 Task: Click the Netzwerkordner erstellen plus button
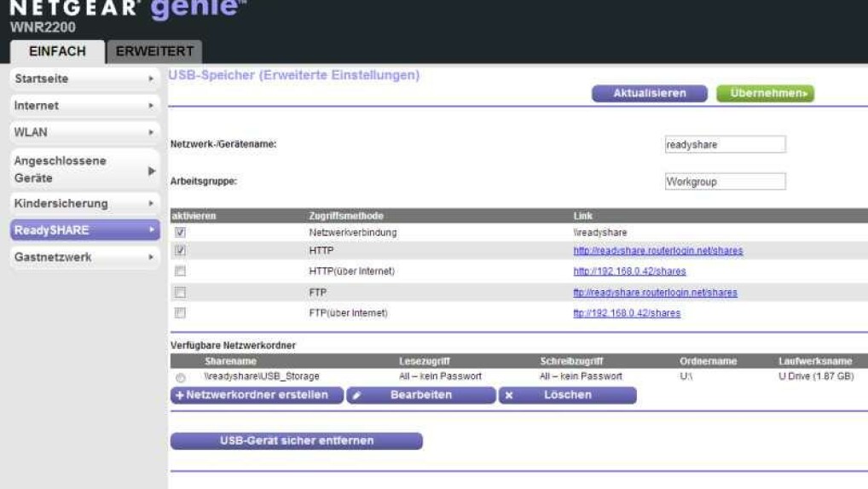(257, 396)
